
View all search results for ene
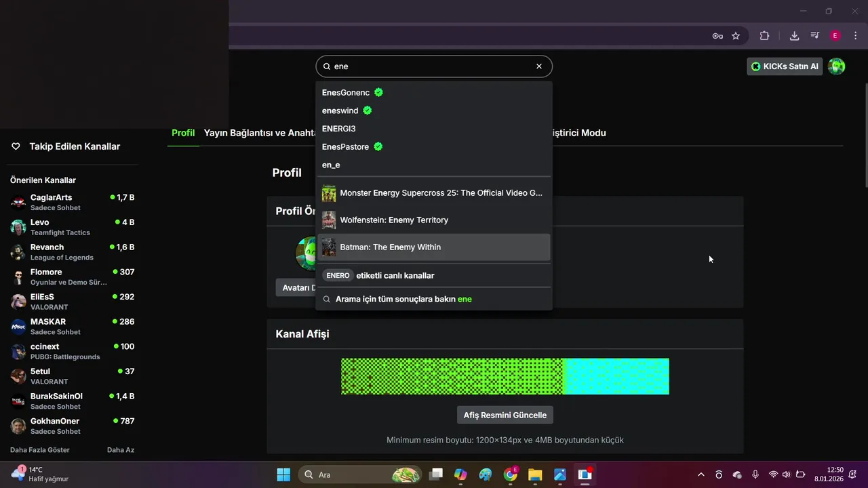pos(434,299)
